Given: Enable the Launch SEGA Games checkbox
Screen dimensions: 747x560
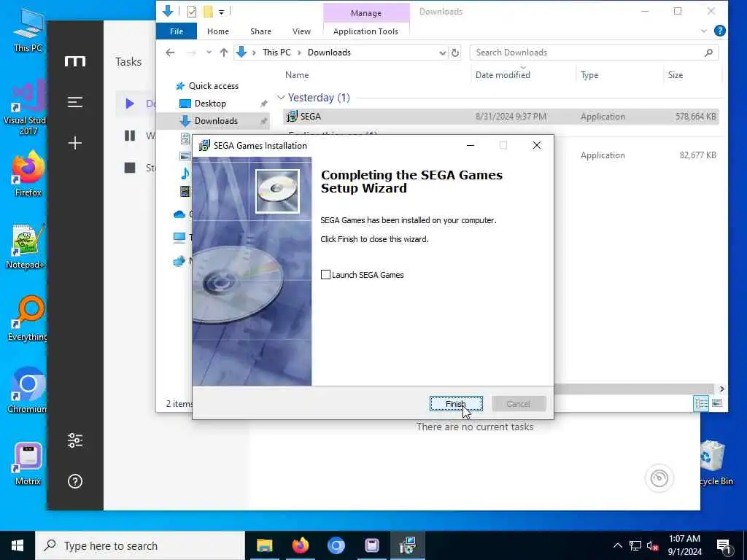Looking at the screenshot, I should coord(325,275).
